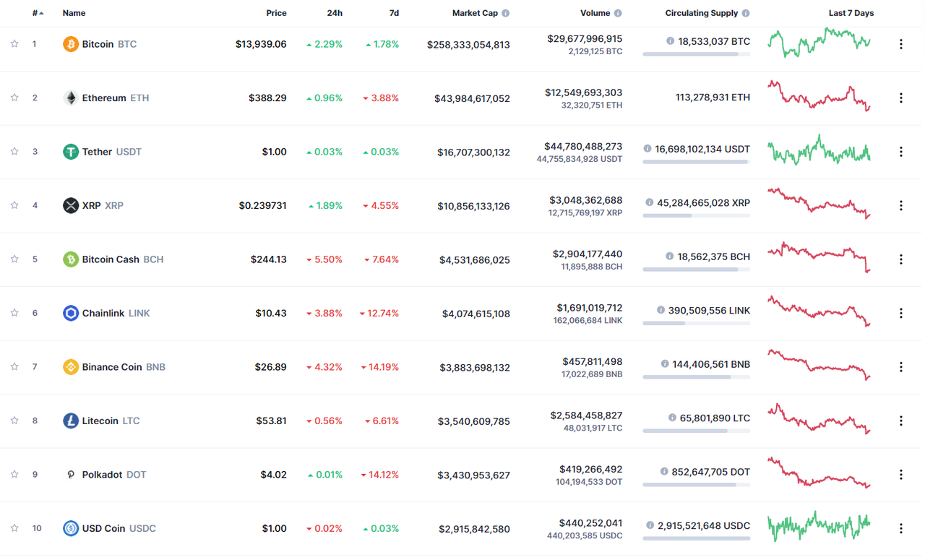Click info icon beside 18,562,375 BCH

(670, 257)
